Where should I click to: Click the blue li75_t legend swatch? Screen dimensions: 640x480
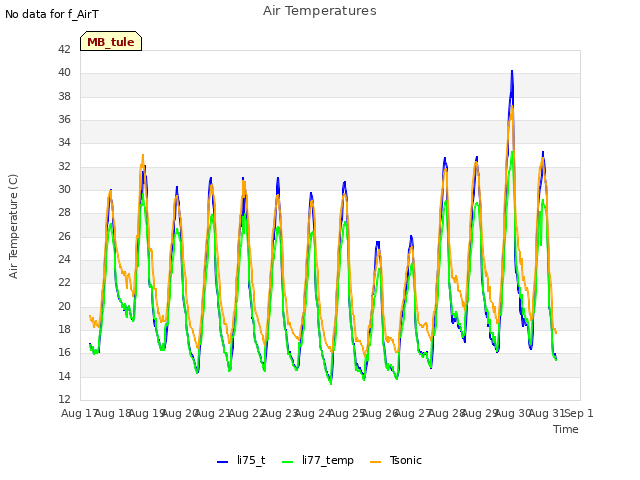tap(222, 462)
